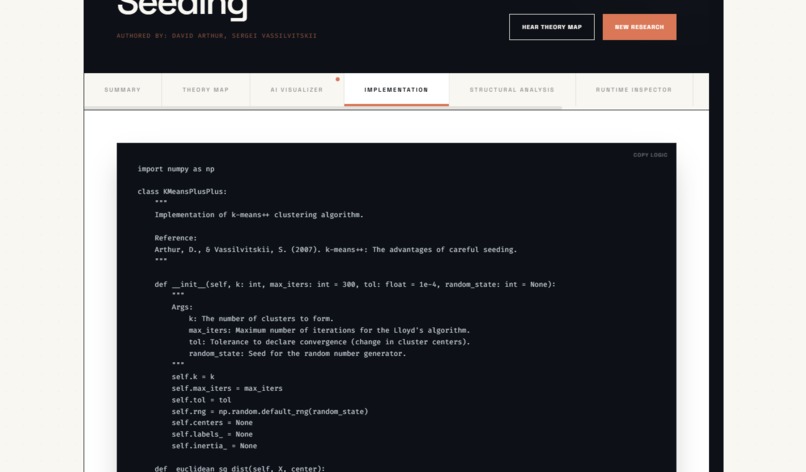The image size is (806, 472).
Task: Click the 'random_state: Seed for the random' line
Action: pyautogui.click(x=297, y=353)
